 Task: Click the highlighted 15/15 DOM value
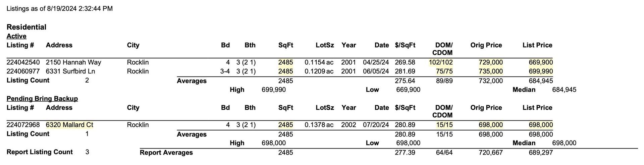click(444, 125)
